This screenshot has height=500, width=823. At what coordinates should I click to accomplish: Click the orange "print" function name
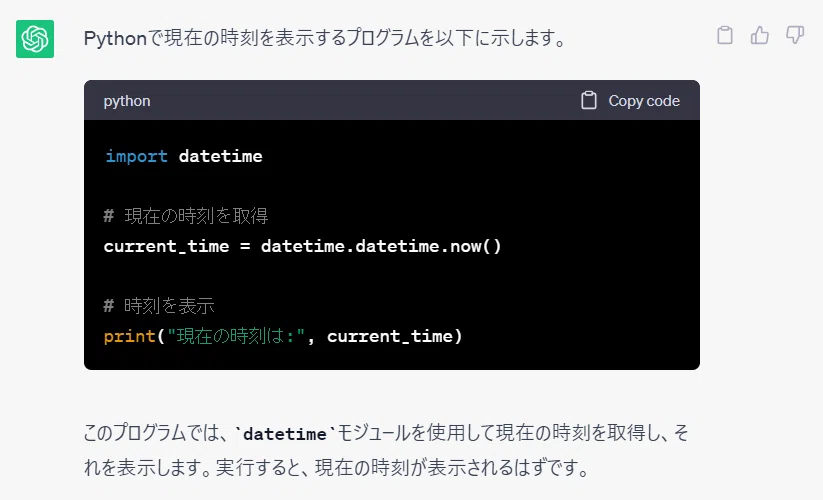pos(130,336)
